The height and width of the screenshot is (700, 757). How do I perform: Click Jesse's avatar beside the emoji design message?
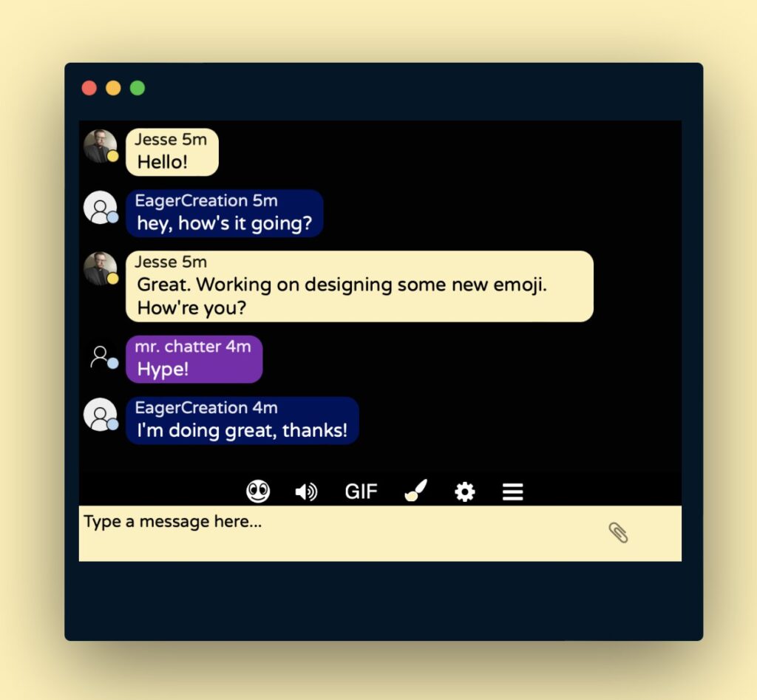tap(101, 268)
